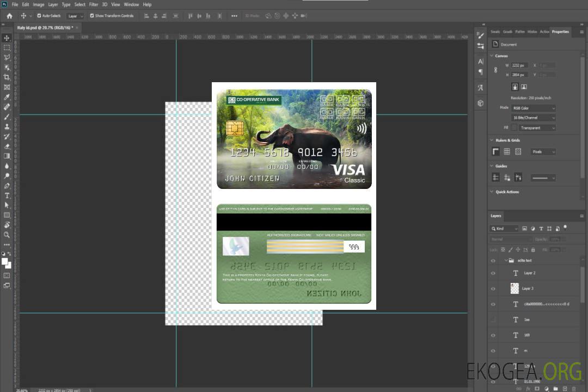Viewport: 588px width, 392px height.
Task: Hide the 'm' text layer
Action: point(493,351)
